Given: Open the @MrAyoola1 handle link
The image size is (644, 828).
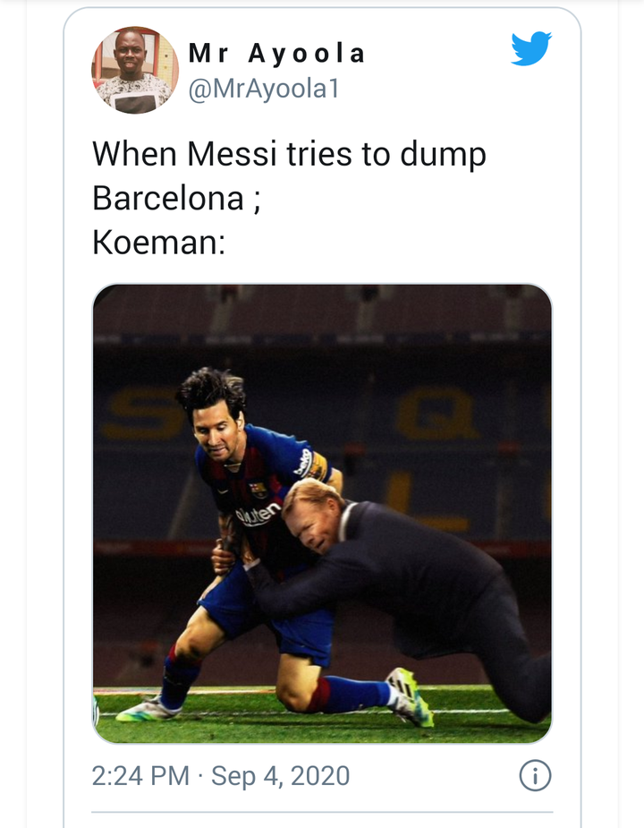Looking at the screenshot, I should click(264, 89).
